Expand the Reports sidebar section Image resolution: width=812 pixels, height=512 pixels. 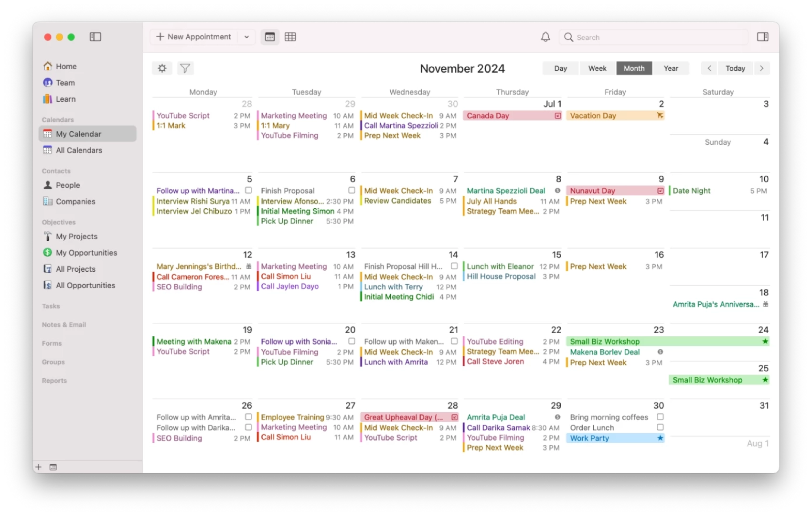tap(54, 381)
